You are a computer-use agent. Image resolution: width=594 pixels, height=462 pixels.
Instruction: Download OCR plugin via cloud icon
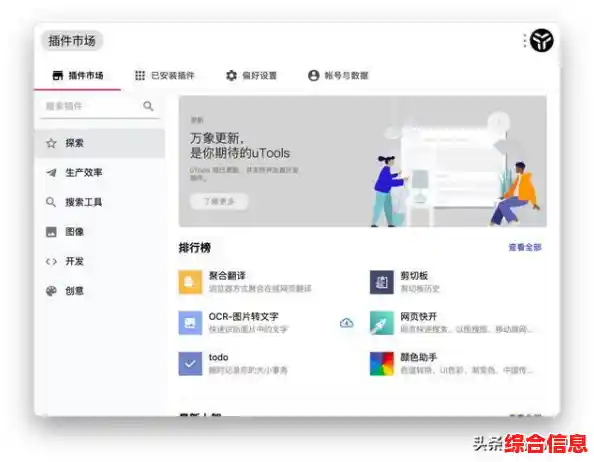tap(347, 323)
